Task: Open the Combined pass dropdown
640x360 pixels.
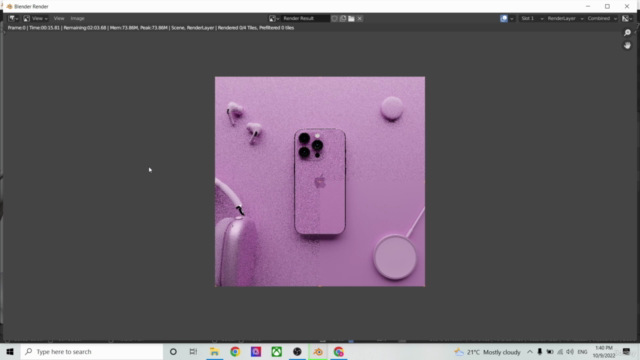Action: (x=602, y=18)
